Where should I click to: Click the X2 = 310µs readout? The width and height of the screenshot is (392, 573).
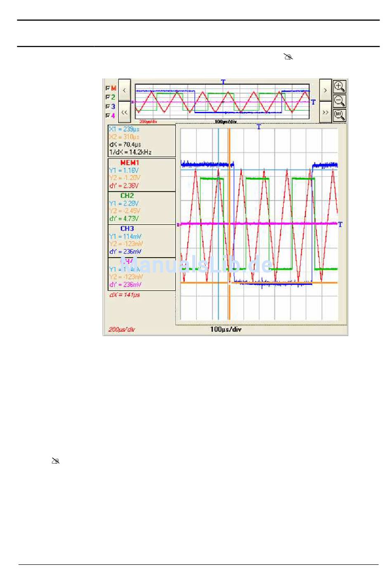point(124,137)
